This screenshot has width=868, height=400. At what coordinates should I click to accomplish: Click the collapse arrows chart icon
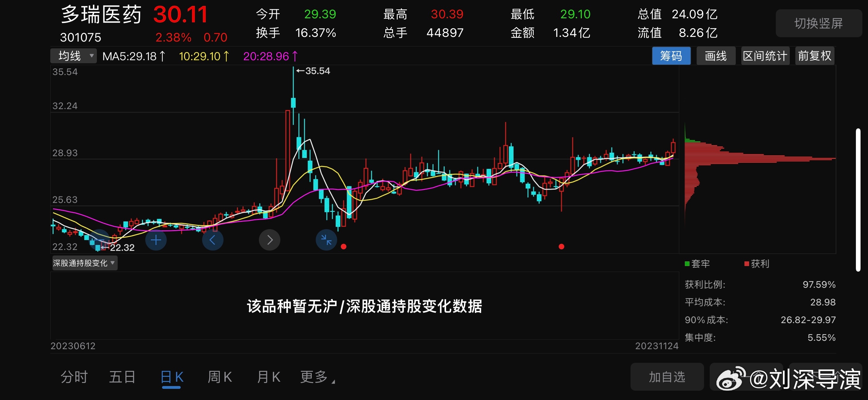326,240
